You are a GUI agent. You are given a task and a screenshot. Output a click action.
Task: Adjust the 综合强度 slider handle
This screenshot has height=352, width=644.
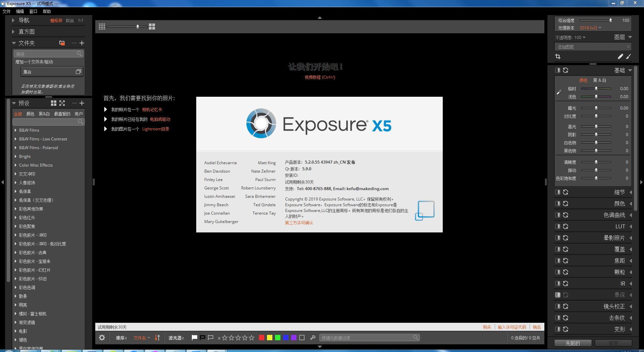tap(610, 20)
